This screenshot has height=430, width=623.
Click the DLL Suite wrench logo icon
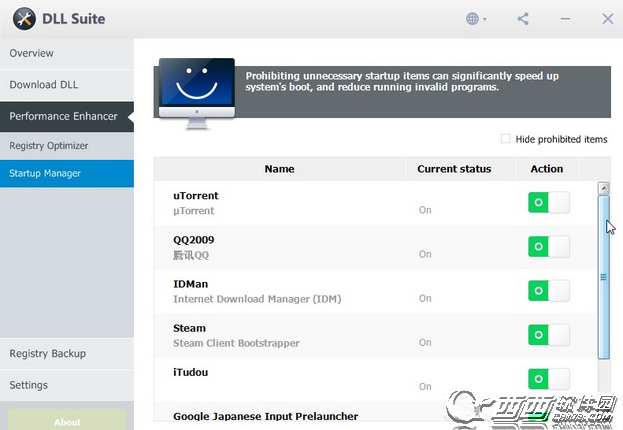24,19
